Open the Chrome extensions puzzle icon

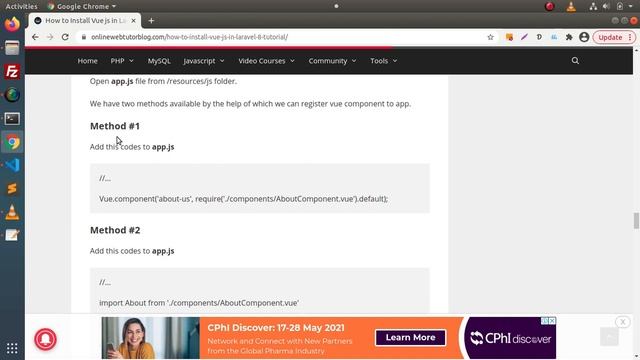tap(569, 37)
